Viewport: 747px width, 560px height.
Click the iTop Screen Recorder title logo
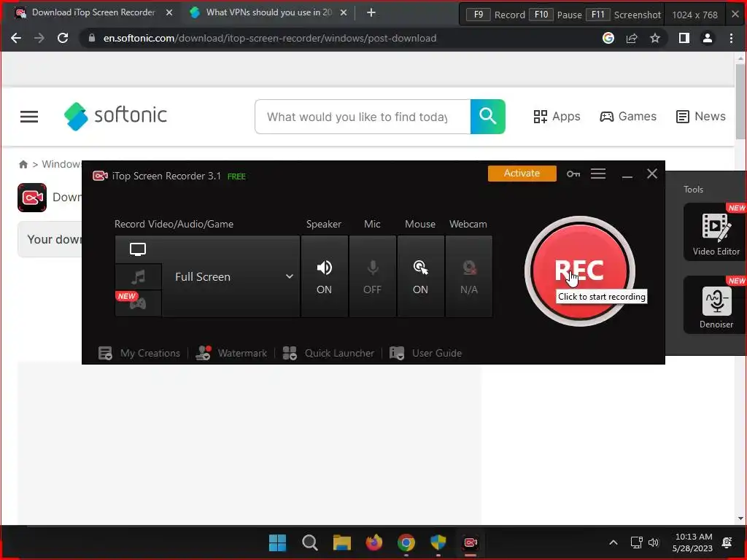tap(100, 176)
